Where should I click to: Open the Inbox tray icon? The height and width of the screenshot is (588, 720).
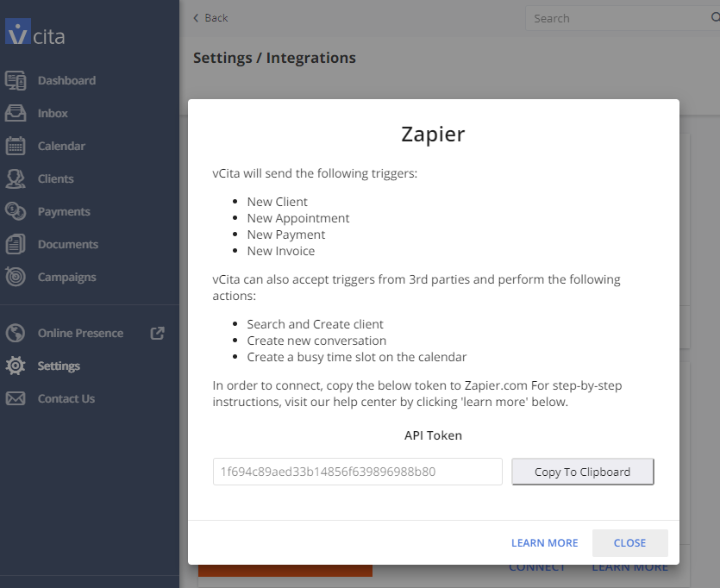click(16, 113)
